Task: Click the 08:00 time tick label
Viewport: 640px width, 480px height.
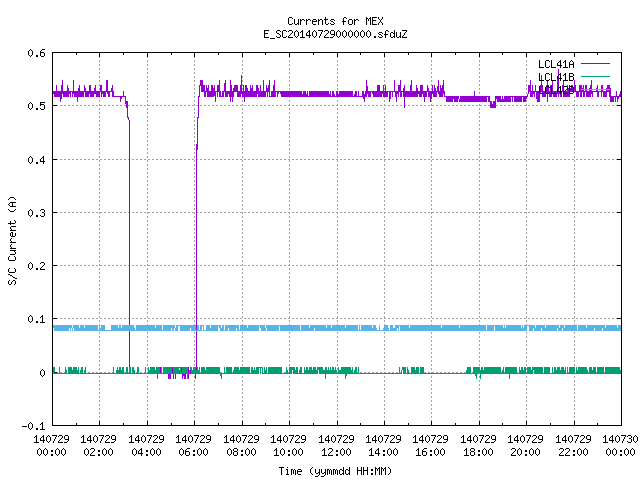Action: point(241,452)
